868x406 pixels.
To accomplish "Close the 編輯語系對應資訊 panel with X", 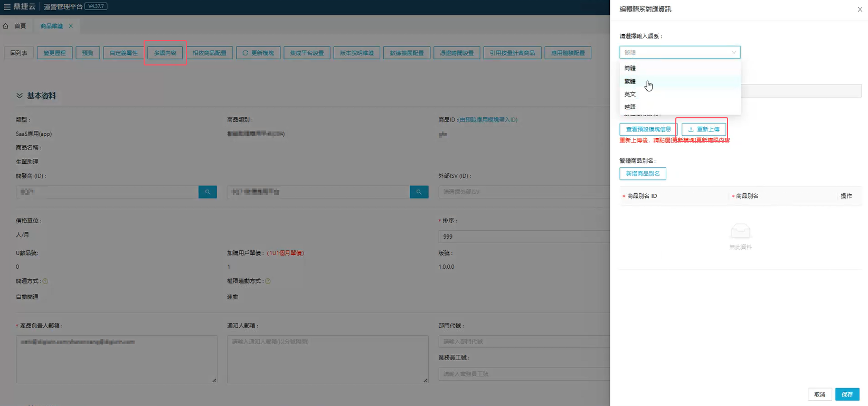I will tap(860, 10).
